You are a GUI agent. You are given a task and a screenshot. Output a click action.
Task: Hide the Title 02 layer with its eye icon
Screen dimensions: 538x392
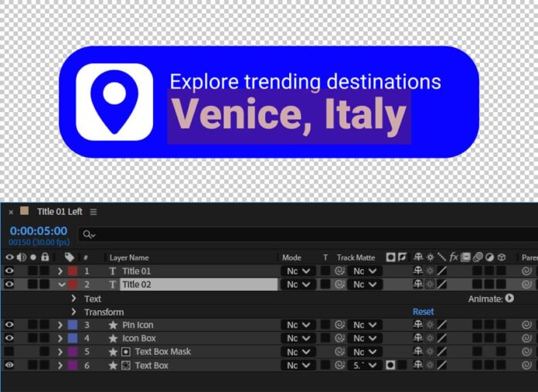tap(9, 285)
